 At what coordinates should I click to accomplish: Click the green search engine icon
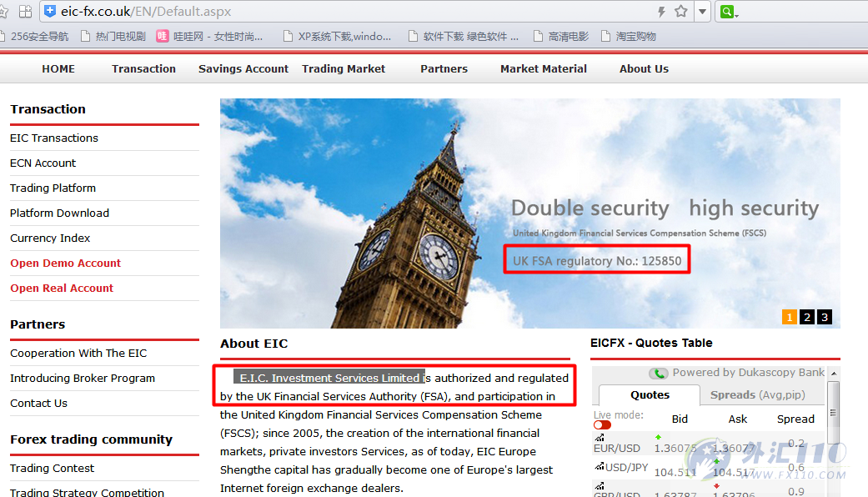(727, 11)
